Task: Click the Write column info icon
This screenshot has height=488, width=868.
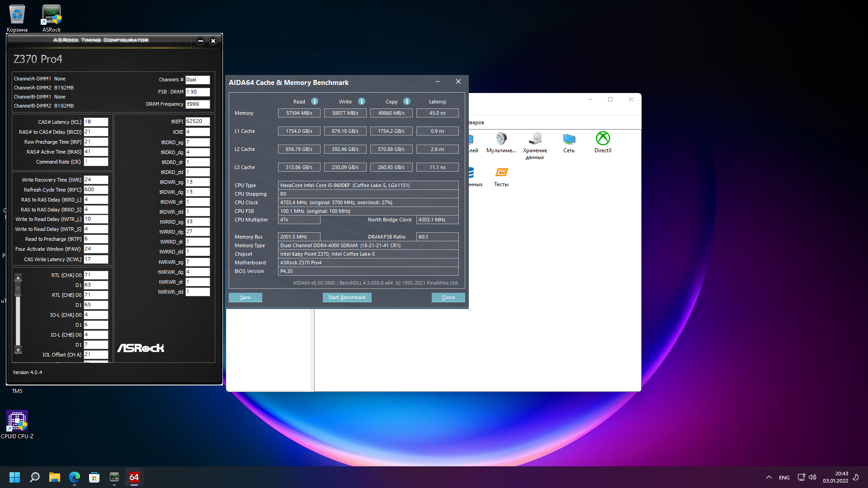Action: coord(362,102)
